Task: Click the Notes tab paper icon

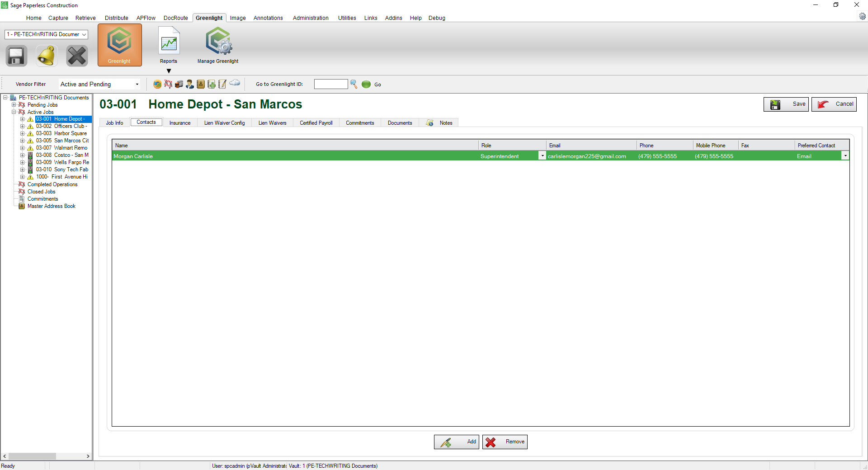Action: point(429,123)
